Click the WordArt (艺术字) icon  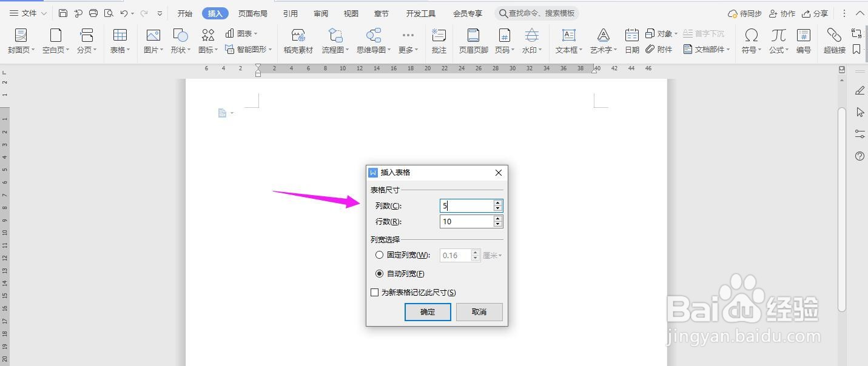click(x=603, y=35)
